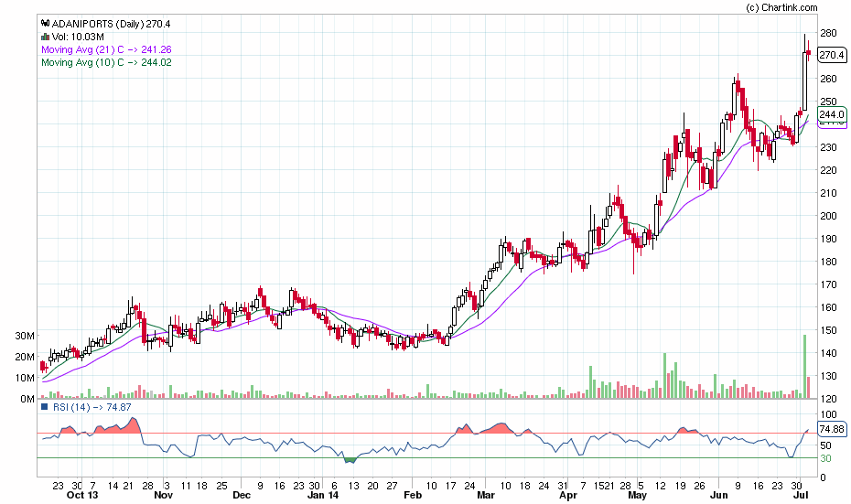Image resolution: width=851 pixels, height=504 pixels.
Task: Click the 100 RSI axis label
Action: tap(828, 415)
